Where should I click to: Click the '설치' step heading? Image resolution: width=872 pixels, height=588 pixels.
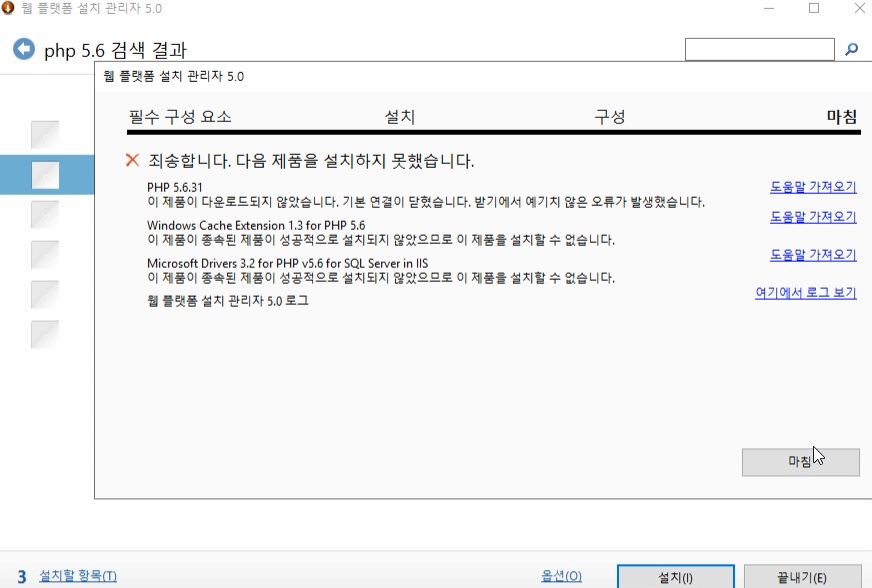tap(400, 117)
